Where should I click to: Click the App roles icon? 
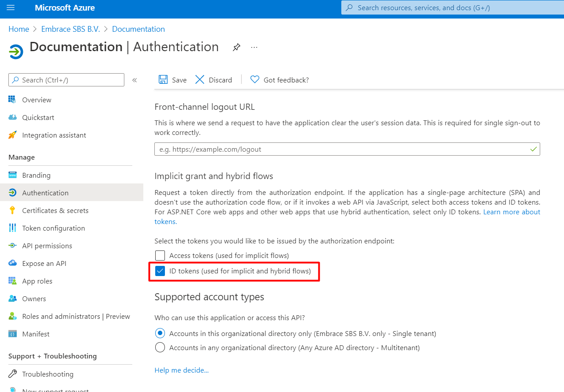[x=13, y=281]
